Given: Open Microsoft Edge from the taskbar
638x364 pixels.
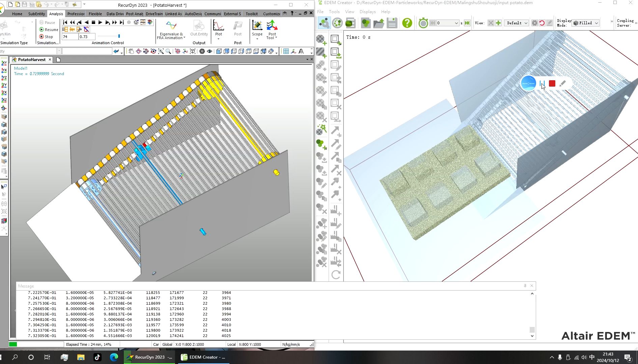Looking at the screenshot, I should (x=114, y=357).
